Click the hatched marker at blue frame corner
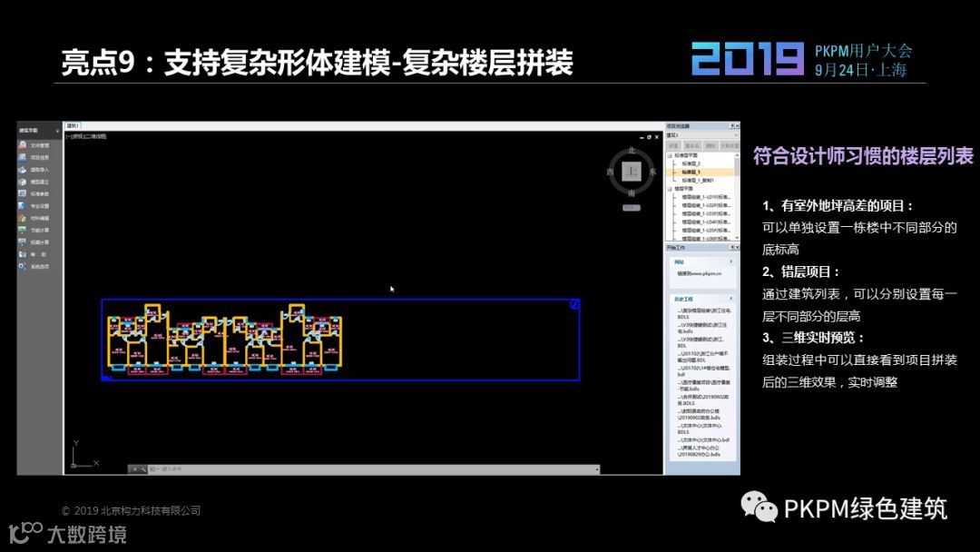980x552 pixels. [x=574, y=304]
